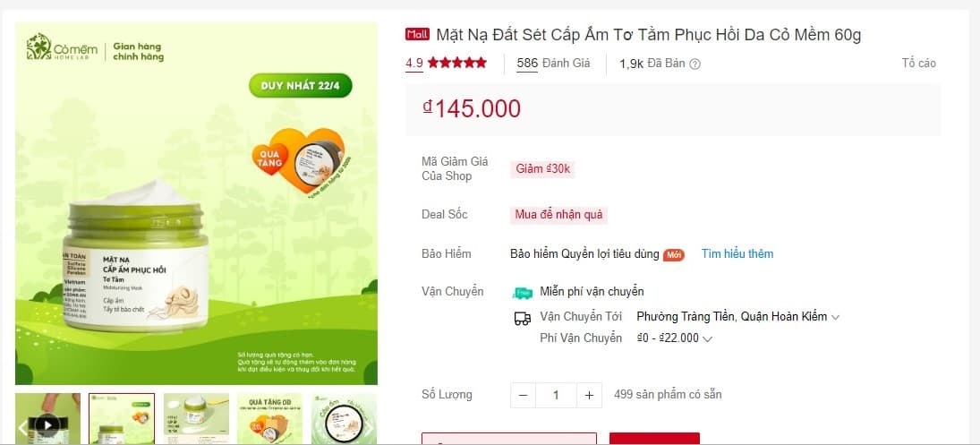
Task: Expand the shipping fee ₫0 - ₫22.000 dropdown
Action: click(x=675, y=338)
